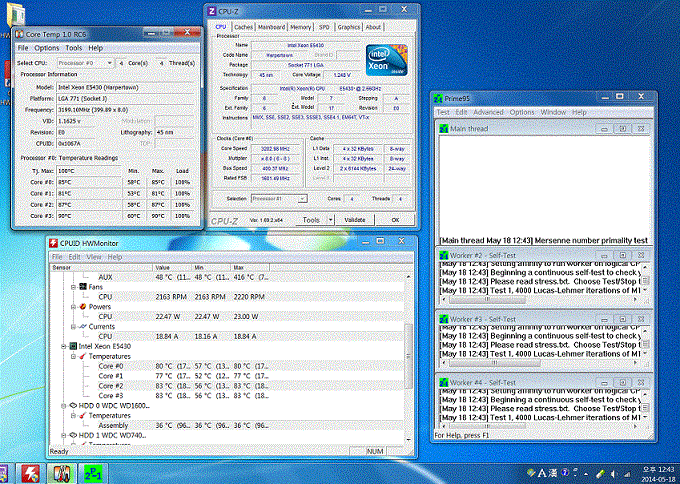Screen dimensions: 680x484
Task: Collapse the Temperatures node under Intel Xeon
Action: click(x=73, y=356)
